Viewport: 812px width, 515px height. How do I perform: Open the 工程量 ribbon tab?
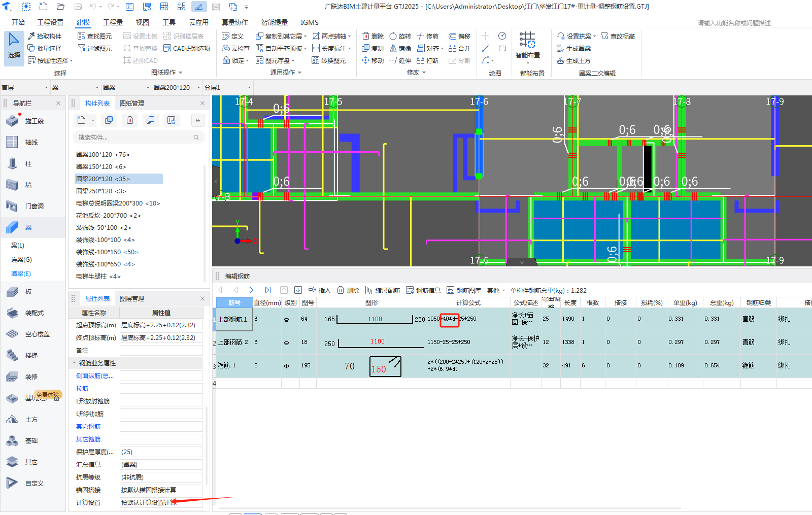coord(113,22)
